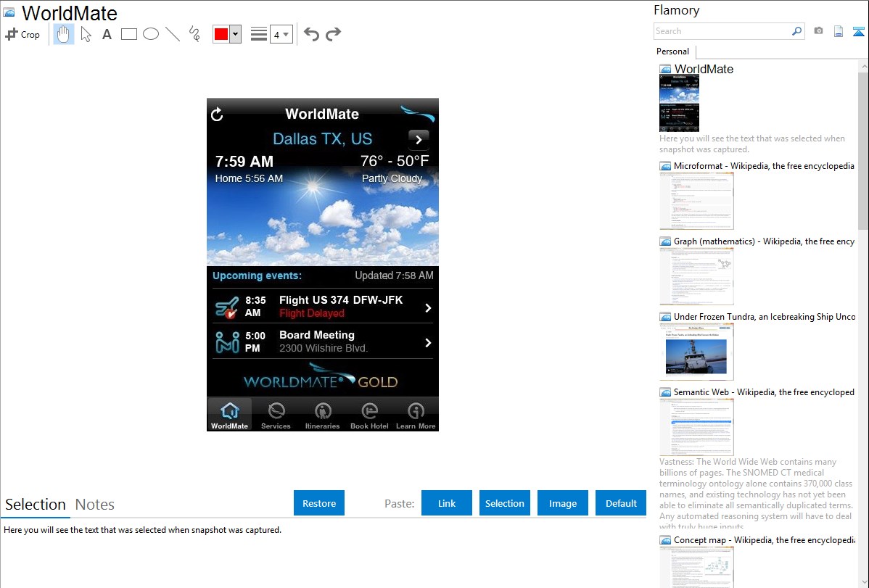Activate the hand pan tool
Screen dimensions: 869x588
click(64, 34)
